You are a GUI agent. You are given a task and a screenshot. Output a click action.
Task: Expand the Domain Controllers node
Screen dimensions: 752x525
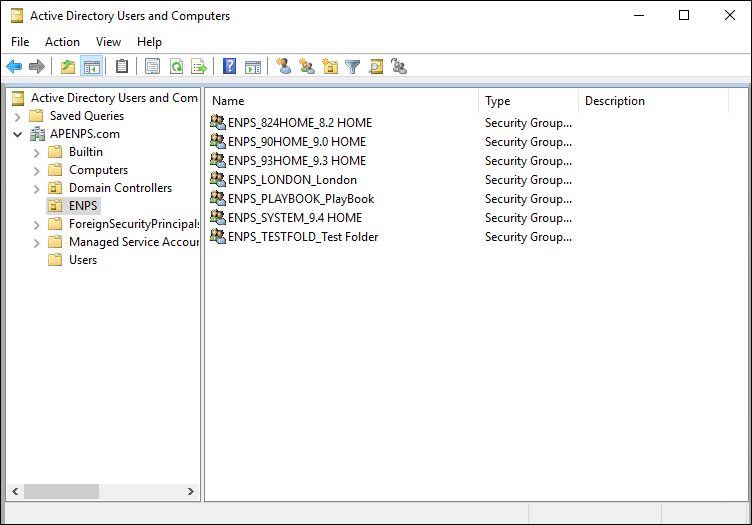(36, 189)
